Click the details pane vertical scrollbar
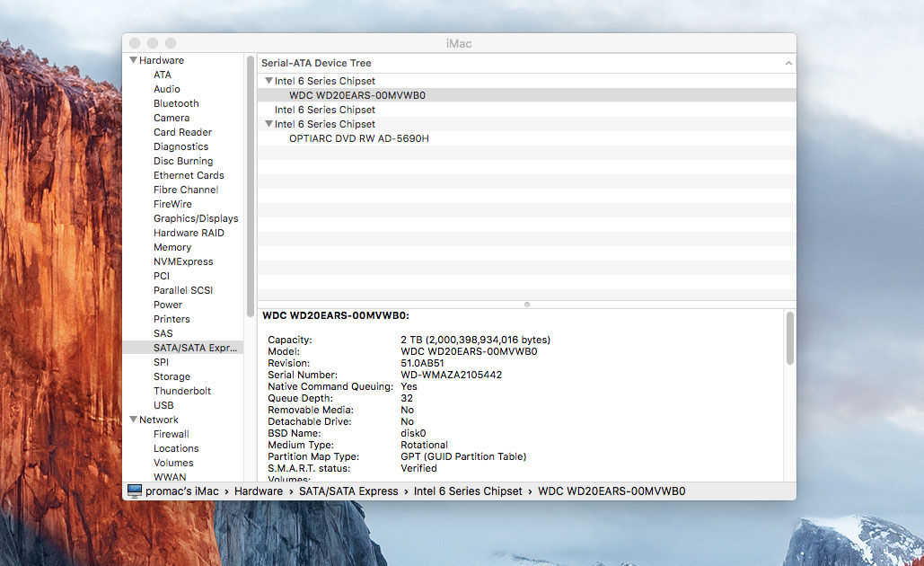Viewport: 924px width, 566px height. [789, 338]
